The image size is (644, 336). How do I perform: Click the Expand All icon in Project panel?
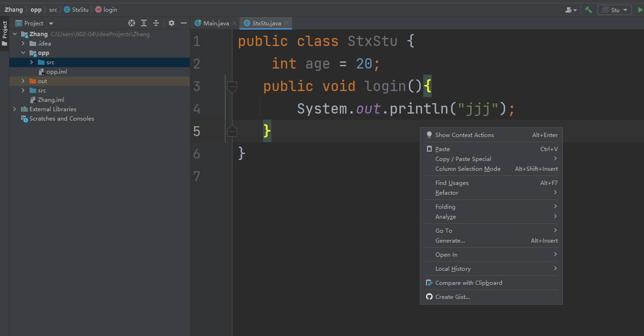click(x=144, y=23)
